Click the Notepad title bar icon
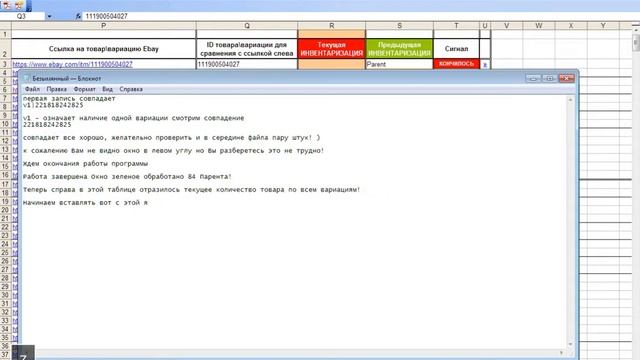Image resolution: width=640 pixels, height=360 pixels. (27, 78)
